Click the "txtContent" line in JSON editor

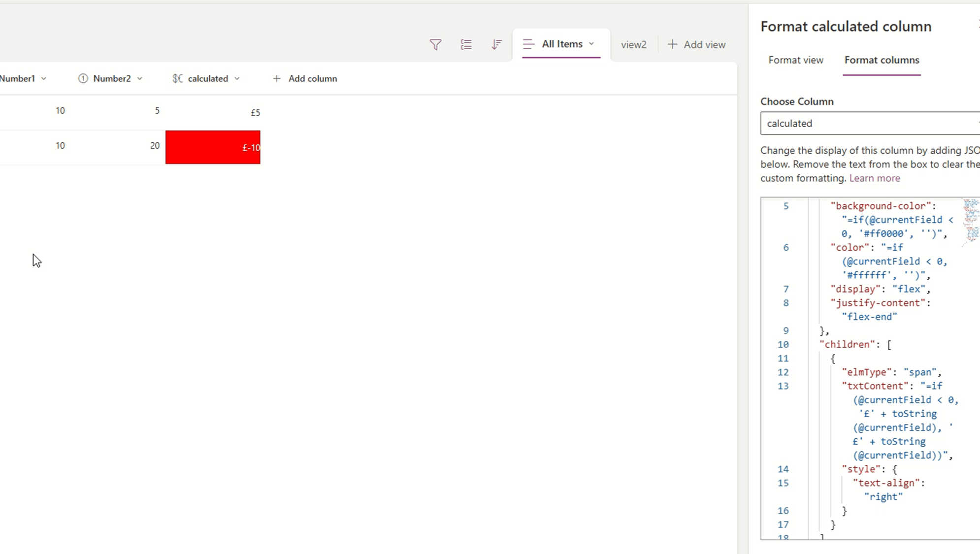(x=891, y=386)
